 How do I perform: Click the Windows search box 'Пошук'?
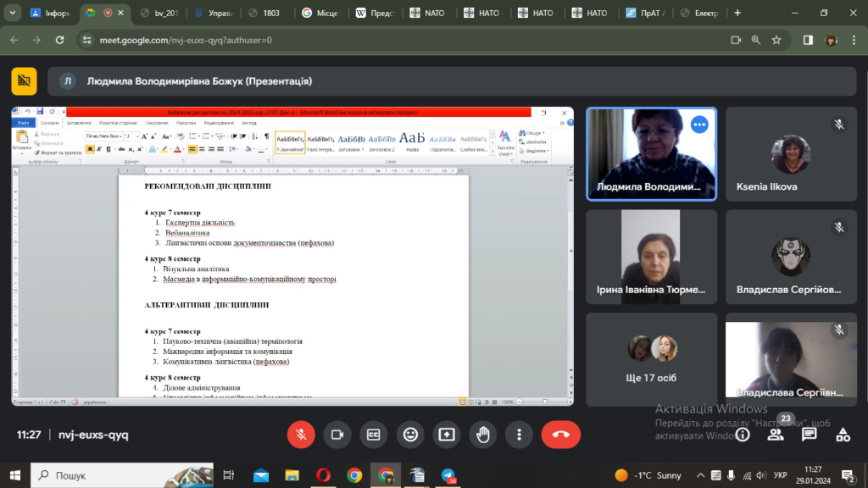coord(119,475)
